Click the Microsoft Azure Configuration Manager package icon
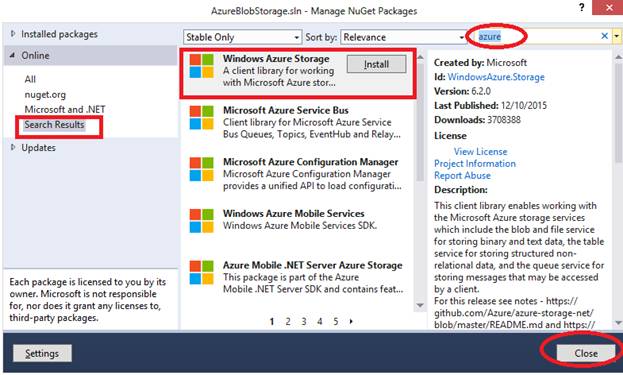The width and height of the screenshot is (623, 375). (x=201, y=169)
